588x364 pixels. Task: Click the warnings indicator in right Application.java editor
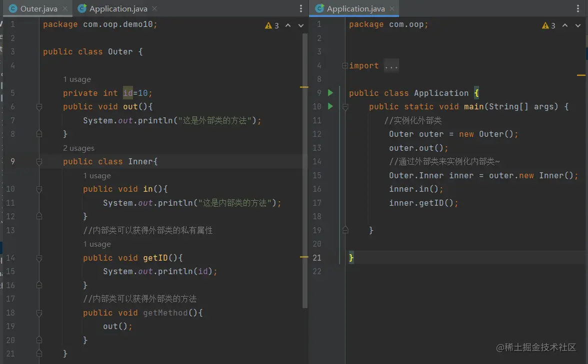(548, 25)
